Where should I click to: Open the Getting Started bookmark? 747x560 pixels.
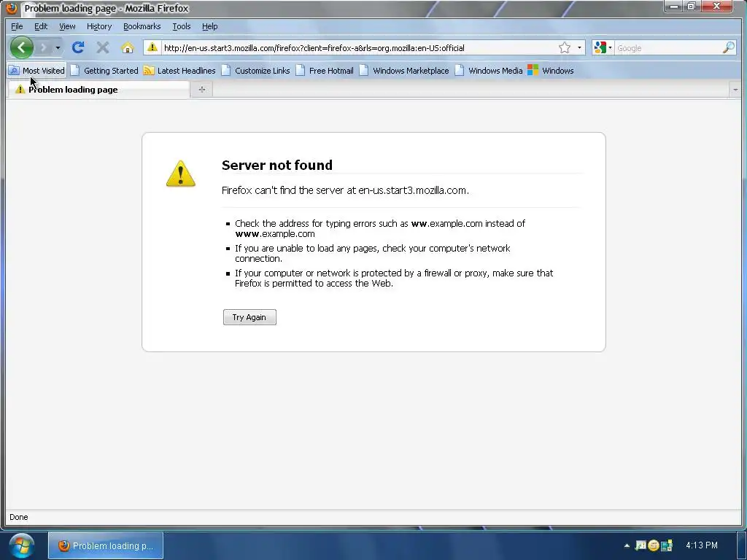pyautogui.click(x=104, y=71)
